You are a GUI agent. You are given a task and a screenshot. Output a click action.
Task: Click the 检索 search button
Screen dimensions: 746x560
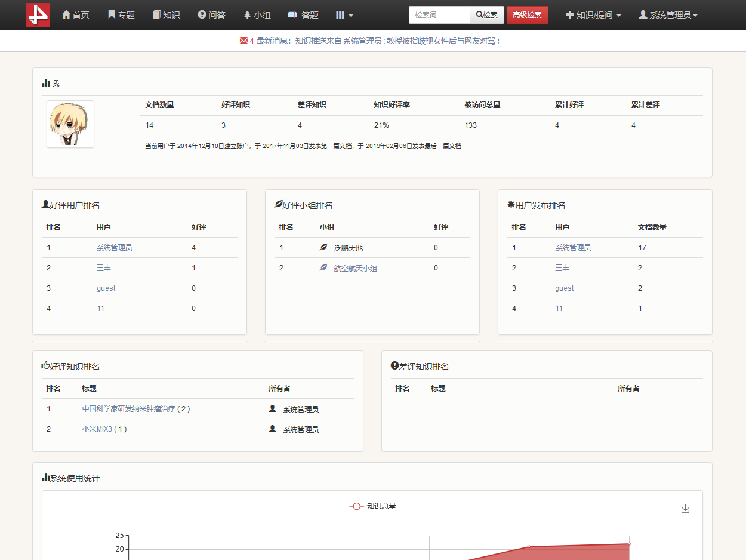[487, 15]
